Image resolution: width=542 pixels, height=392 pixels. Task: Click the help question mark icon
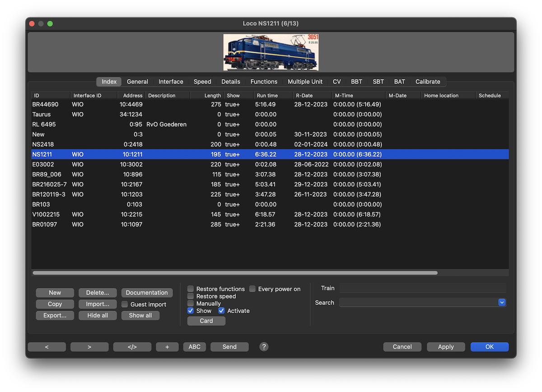click(264, 347)
